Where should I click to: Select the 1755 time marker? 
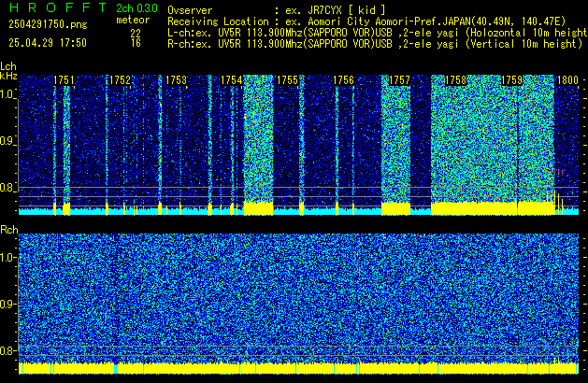287,80
